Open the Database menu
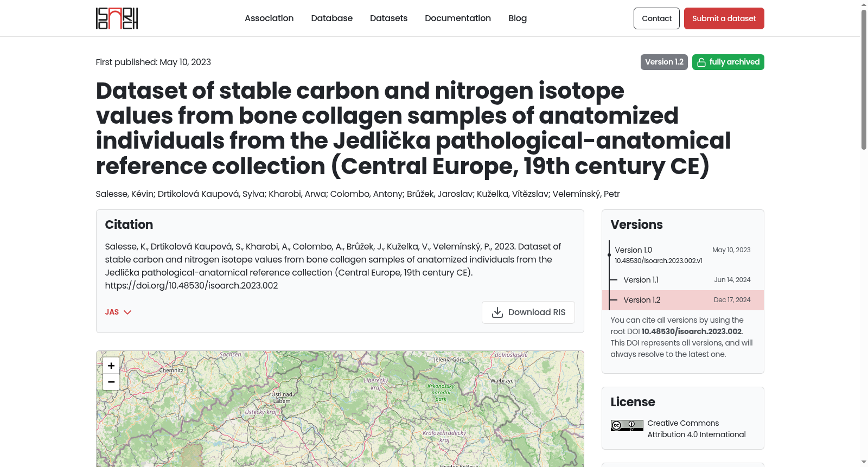Viewport: 868px width, 467px height. click(x=332, y=18)
